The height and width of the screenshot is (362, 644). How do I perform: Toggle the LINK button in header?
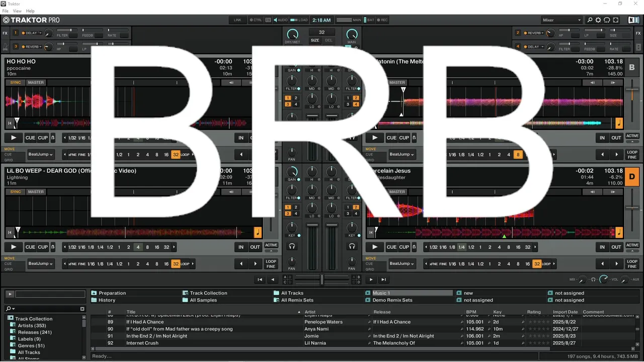coord(237,20)
